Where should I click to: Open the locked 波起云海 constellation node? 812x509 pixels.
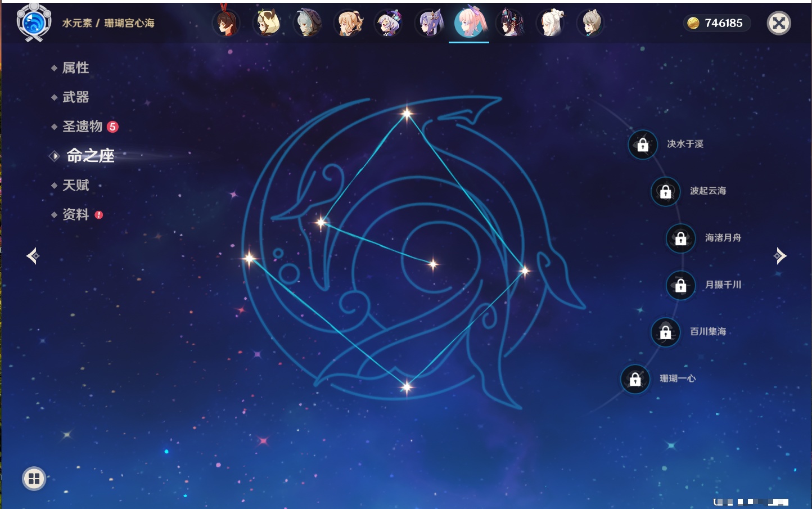666,192
